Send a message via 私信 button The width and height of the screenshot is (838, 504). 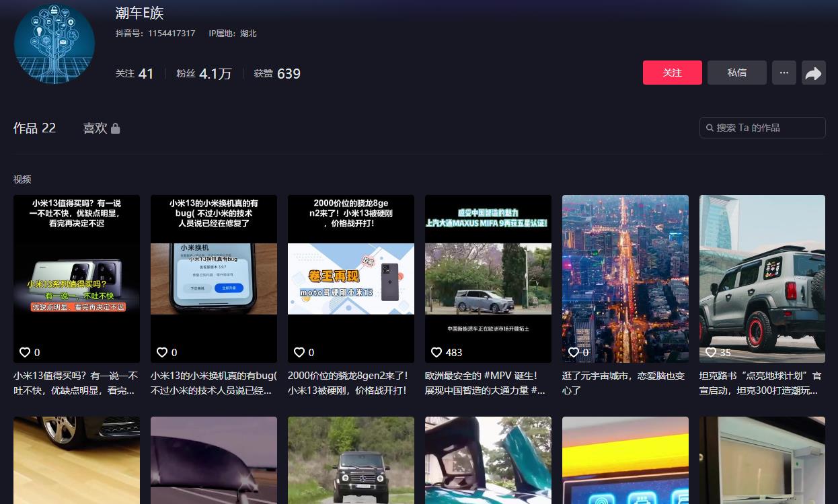pyautogui.click(x=737, y=73)
